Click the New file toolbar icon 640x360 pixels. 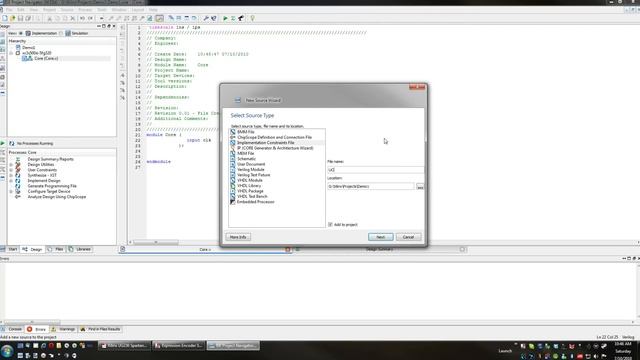(x=4, y=18)
